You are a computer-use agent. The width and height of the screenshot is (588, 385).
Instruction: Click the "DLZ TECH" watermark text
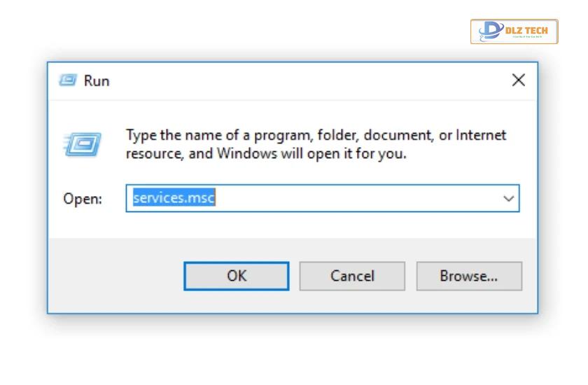(526, 30)
